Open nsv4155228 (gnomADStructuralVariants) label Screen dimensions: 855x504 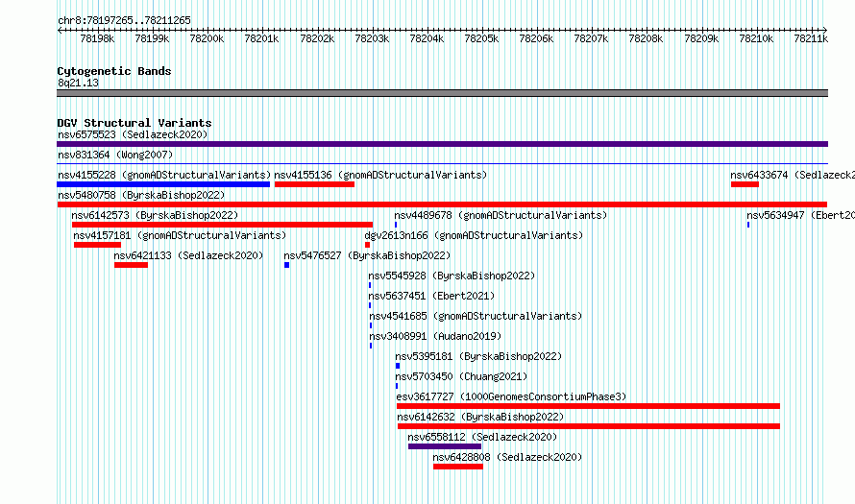click(x=164, y=175)
